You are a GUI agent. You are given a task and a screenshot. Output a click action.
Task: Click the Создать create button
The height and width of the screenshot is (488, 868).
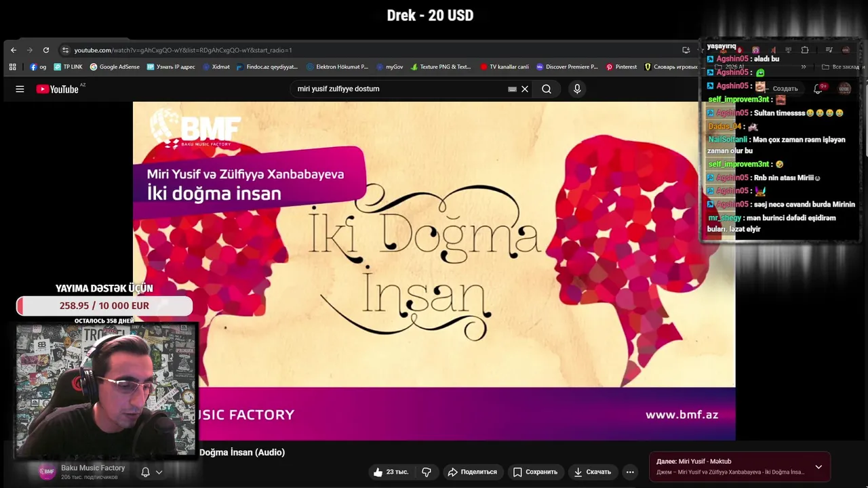[780, 89]
